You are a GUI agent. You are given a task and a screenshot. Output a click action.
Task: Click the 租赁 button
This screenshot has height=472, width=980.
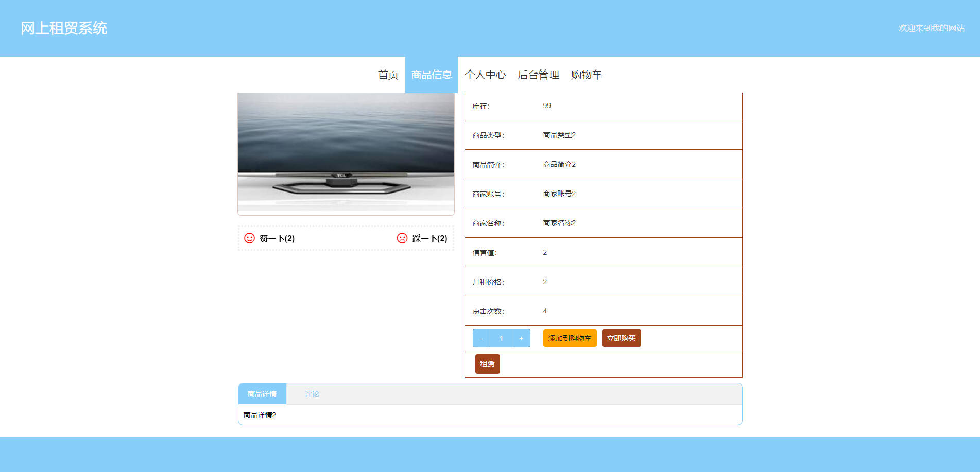[487, 364]
